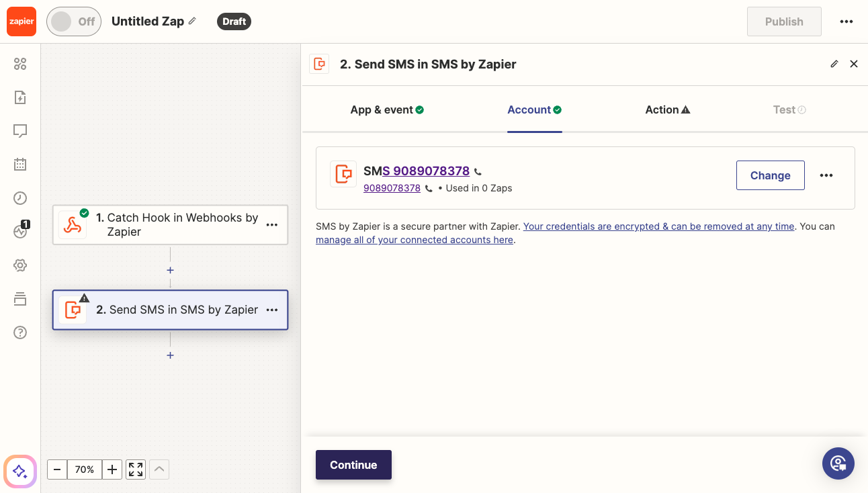The width and height of the screenshot is (868, 493).
Task: Open the three-dot menu in top bar
Action: [847, 21]
